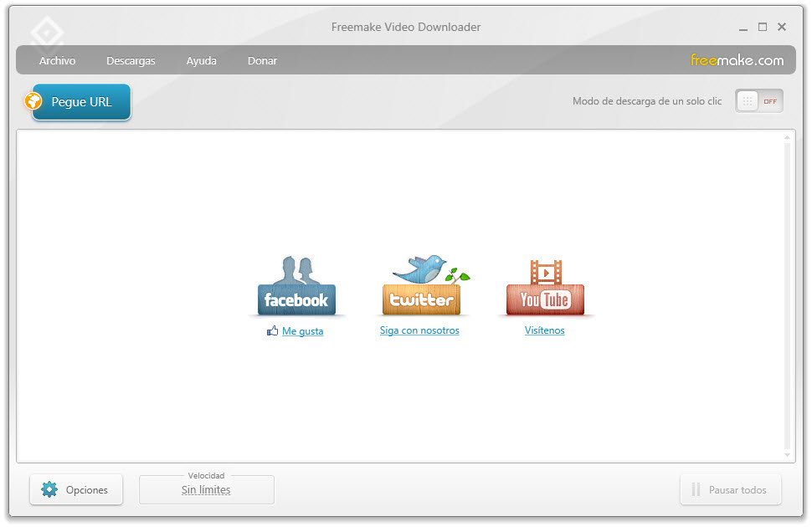The height and width of the screenshot is (527, 812).
Task: Click the Modo de descarga de un solo clic label
Action: coord(647,101)
